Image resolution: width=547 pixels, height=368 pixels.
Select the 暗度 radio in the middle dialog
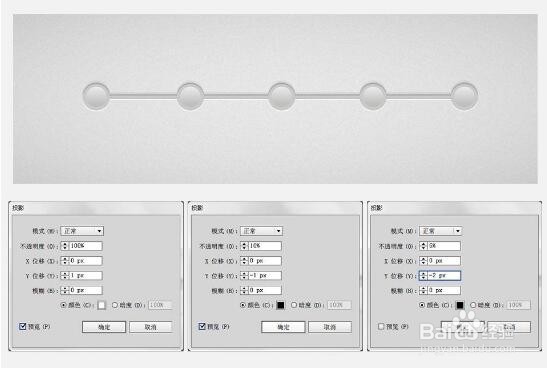(x=294, y=305)
